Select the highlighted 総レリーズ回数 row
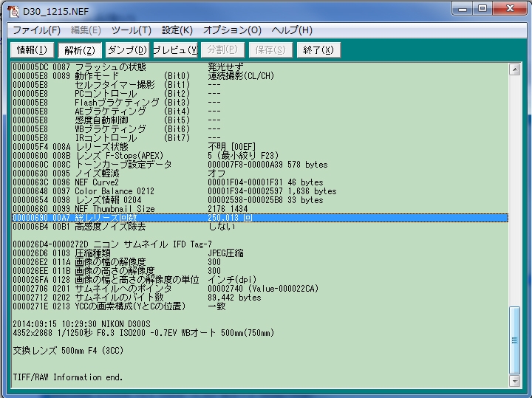532x398 pixels. 260,218
